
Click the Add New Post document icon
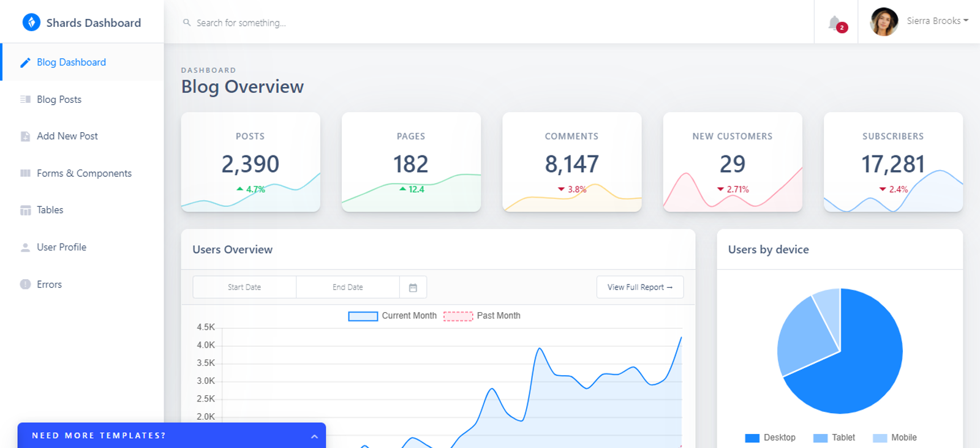[25, 136]
